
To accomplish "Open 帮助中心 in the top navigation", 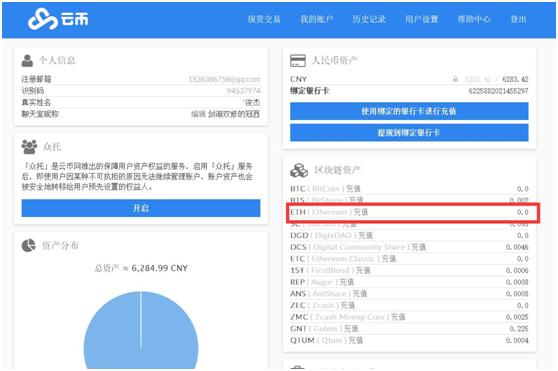I will (x=474, y=19).
